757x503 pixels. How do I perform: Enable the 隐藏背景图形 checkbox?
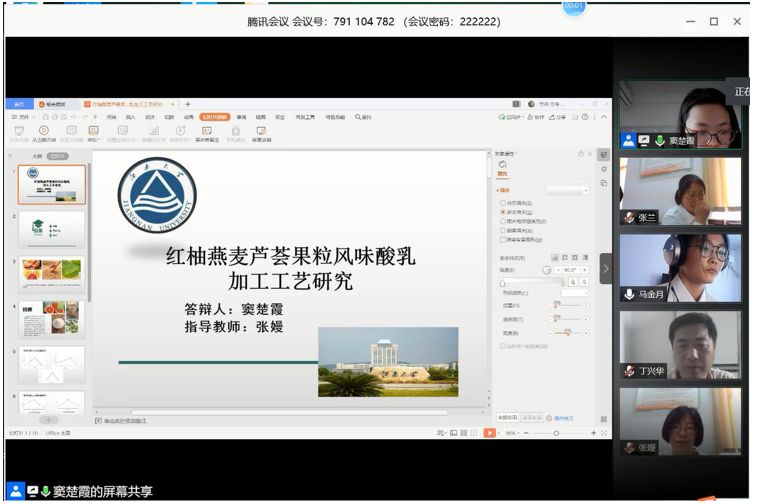(x=502, y=239)
